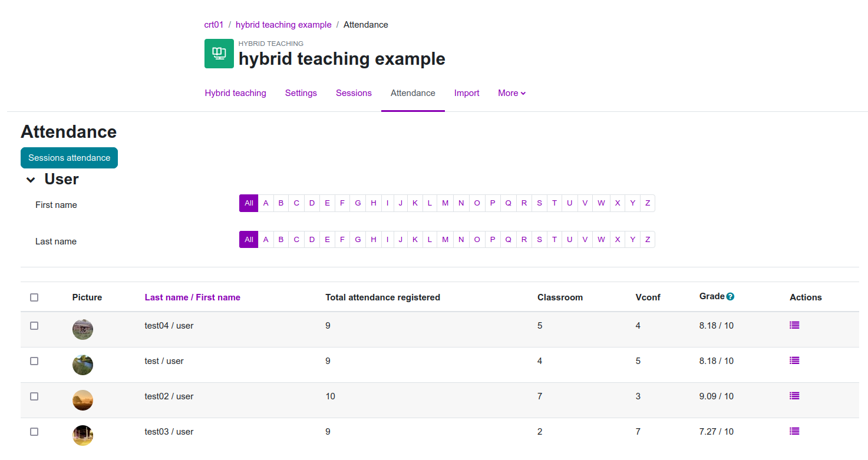Open hybrid teaching example breadcrumb link
The image size is (868, 460).
(x=283, y=25)
